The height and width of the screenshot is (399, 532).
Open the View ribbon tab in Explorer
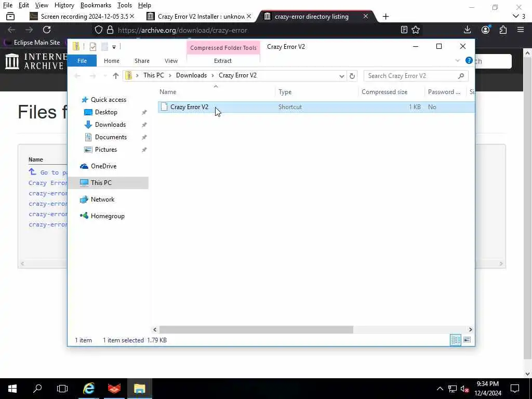point(171,61)
